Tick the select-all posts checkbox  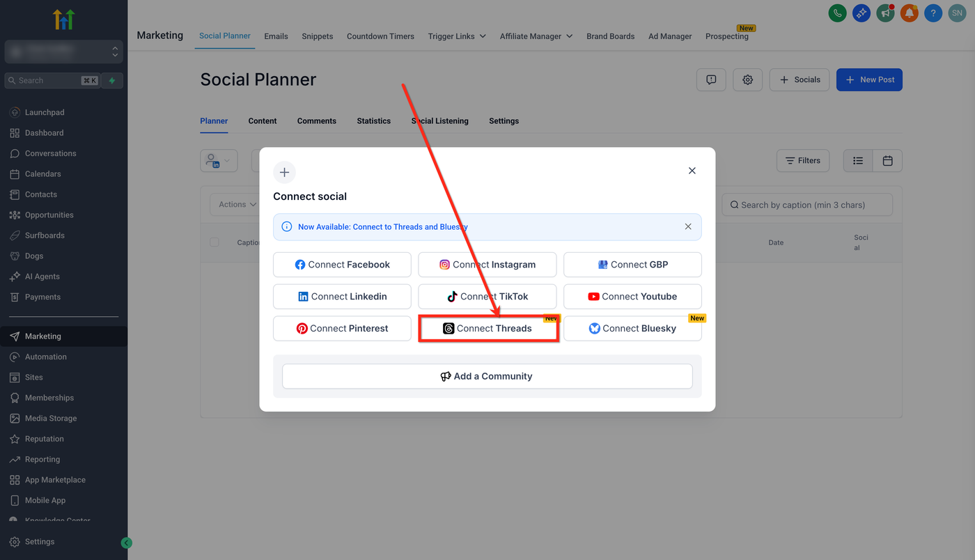[214, 242]
